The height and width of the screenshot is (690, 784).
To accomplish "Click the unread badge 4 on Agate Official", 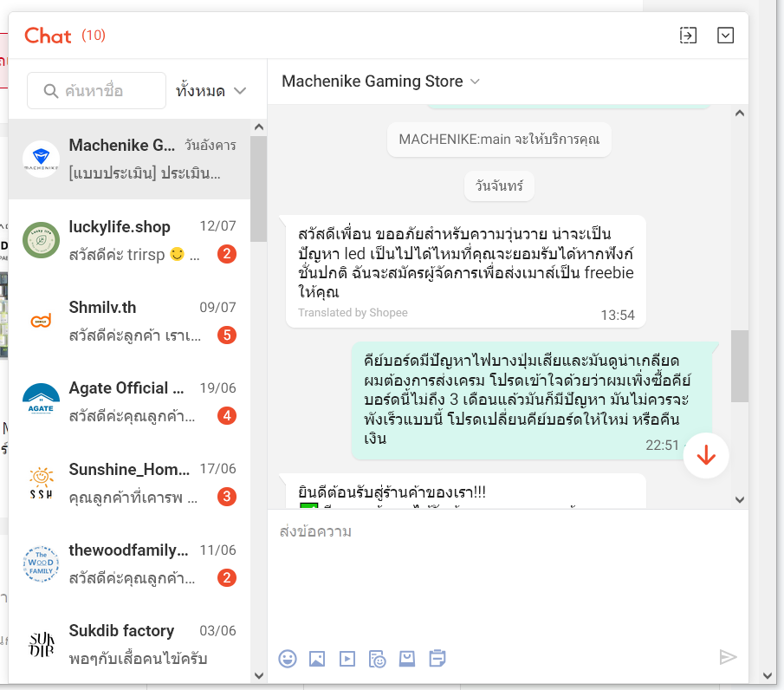I will pyautogui.click(x=226, y=416).
